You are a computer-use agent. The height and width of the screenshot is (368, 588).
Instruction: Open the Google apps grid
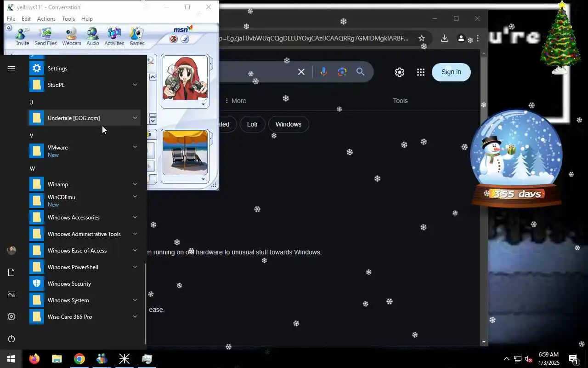421,72
